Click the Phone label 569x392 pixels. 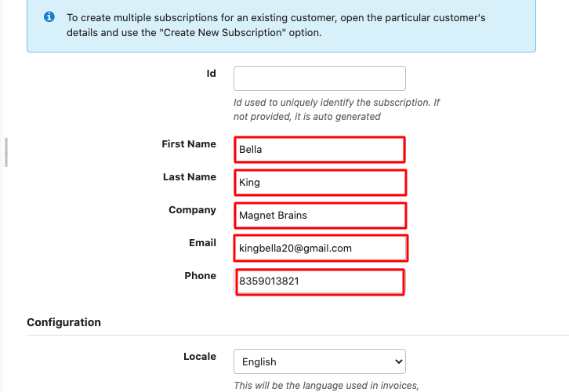[x=201, y=276]
